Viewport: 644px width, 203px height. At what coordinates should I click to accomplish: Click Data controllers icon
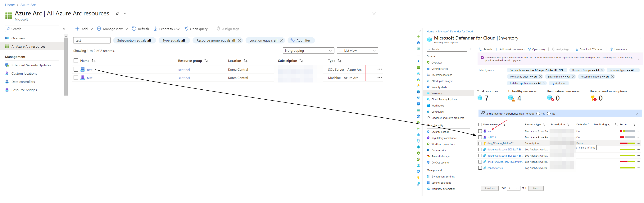point(7,82)
